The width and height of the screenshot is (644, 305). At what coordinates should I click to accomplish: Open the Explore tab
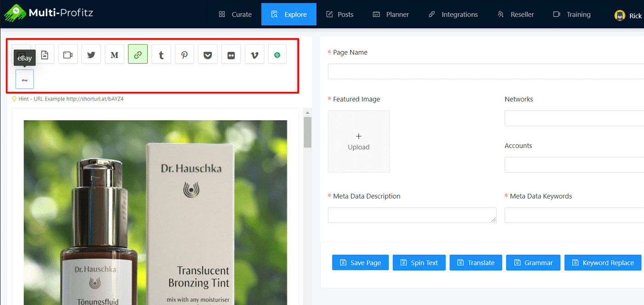click(x=289, y=14)
